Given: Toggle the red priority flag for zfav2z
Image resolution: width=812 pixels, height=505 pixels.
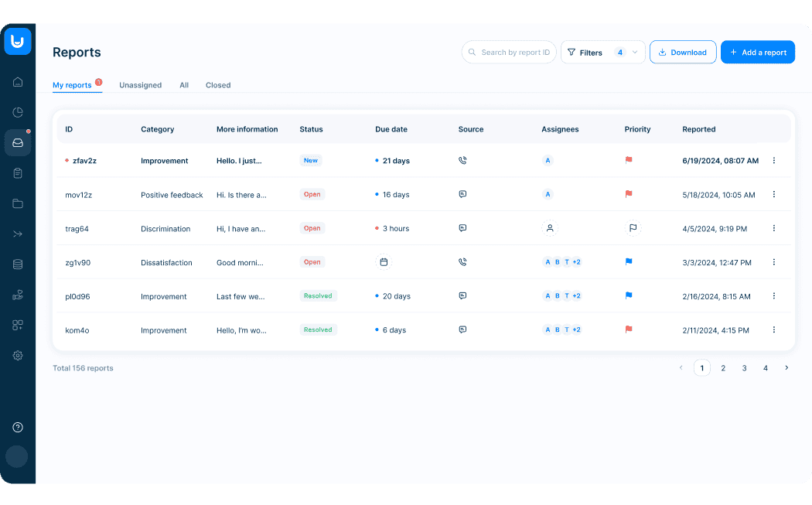Looking at the screenshot, I should (629, 161).
